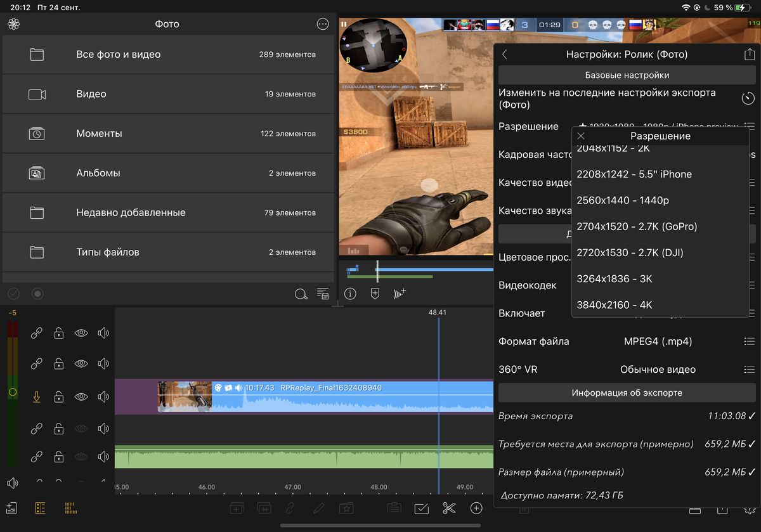Select the scissors split tool

[x=449, y=509]
